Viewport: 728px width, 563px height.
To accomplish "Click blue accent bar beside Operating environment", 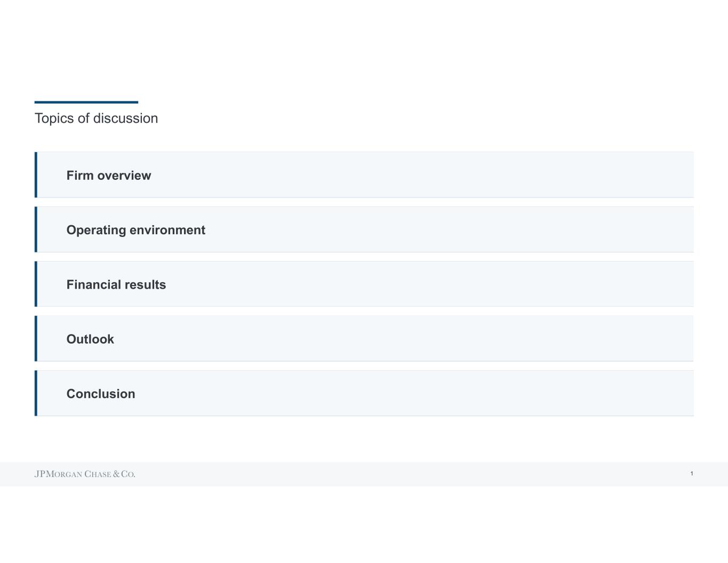I will pyautogui.click(x=36, y=229).
